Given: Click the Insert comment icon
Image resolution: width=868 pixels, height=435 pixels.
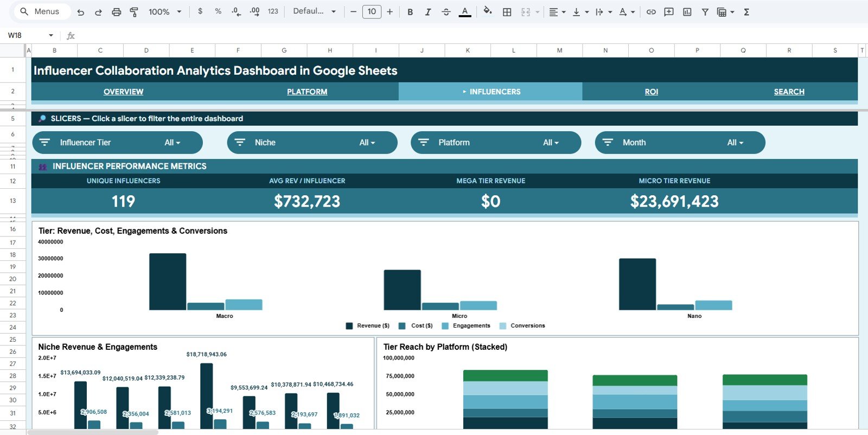Looking at the screenshot, I should pos(669,12).
